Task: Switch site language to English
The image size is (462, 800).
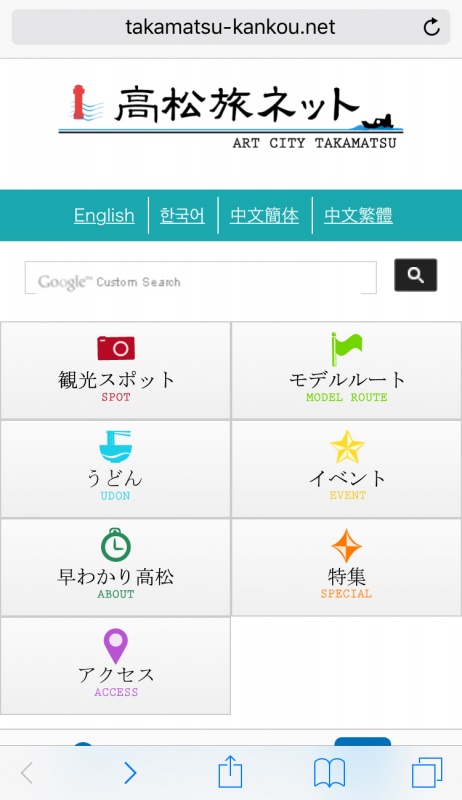Action: pyautogui.click(x=104, y=215)
